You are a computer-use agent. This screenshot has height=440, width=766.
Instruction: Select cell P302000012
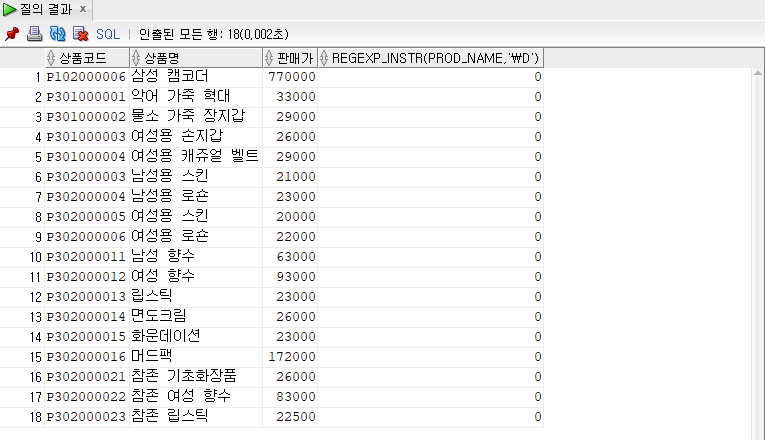pyautogui.click(x=87, y=277)
